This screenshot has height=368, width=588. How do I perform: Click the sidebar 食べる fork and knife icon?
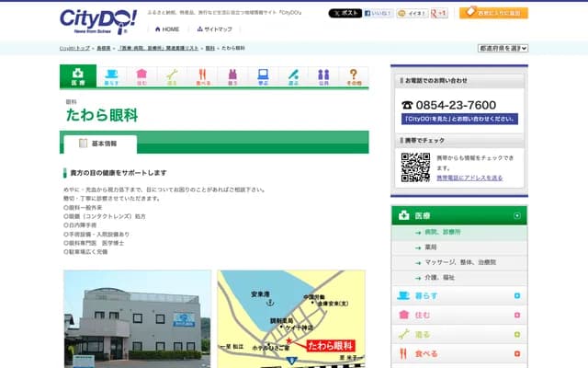[x=403, y=353]
